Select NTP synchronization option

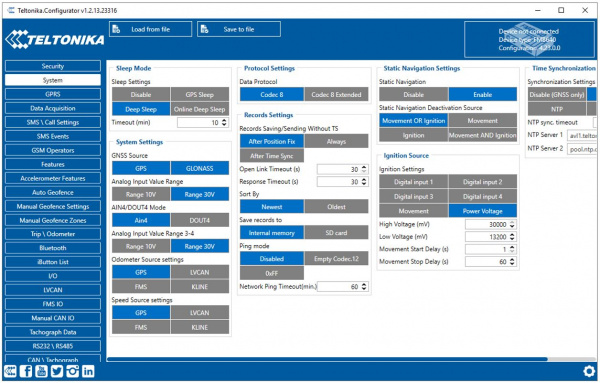click(x=557, y=109)
